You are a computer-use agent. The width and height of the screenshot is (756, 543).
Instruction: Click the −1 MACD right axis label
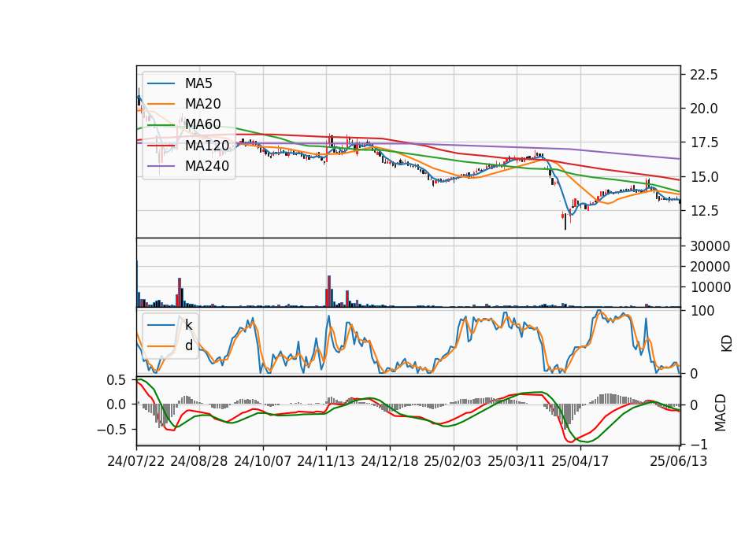699,444
